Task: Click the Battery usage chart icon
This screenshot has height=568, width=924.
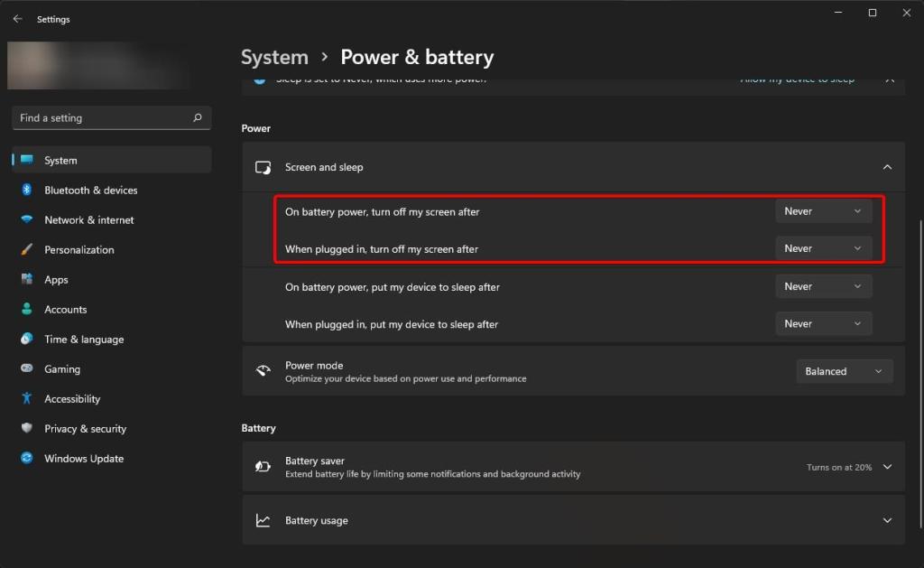Action: (263, 520)
